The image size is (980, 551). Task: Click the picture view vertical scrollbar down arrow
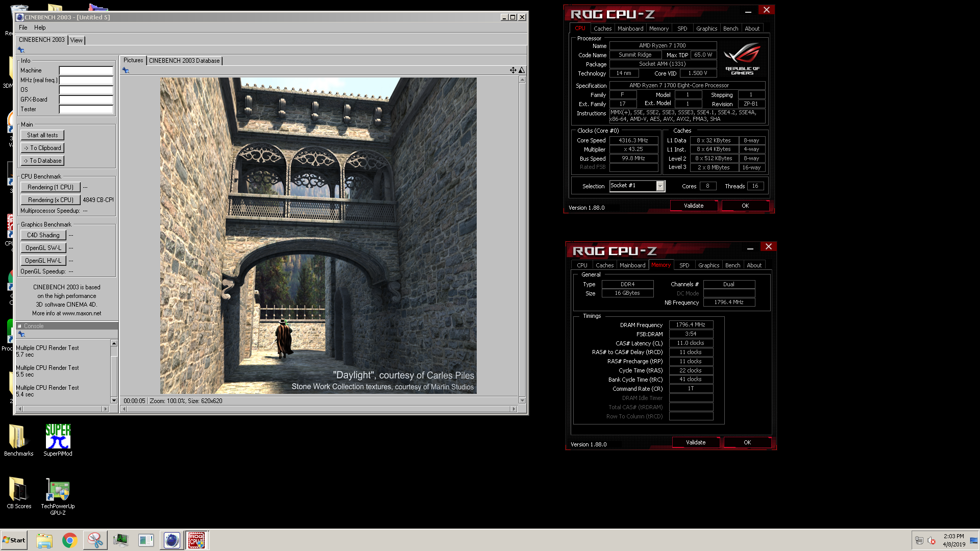click(522, 400)
